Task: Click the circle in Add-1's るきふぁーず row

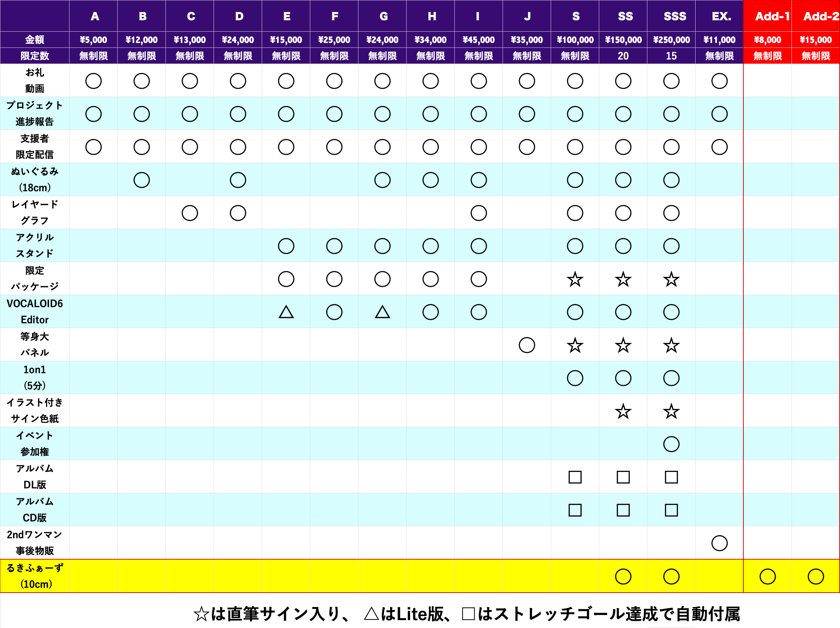Action: pyautogui.click(x=767, y=576)
